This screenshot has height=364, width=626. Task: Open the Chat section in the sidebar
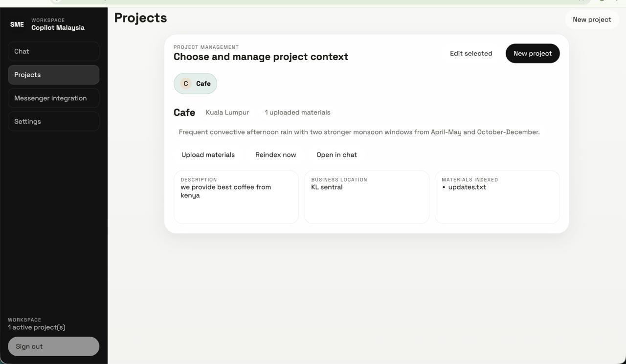pyautogui.click(x=53, y=51)
